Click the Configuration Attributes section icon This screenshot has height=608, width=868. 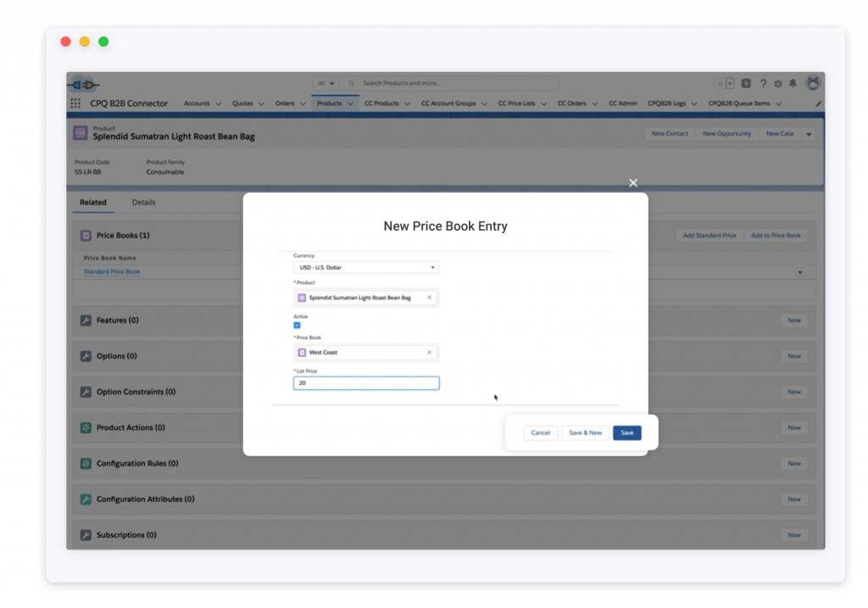pos(86,499)
